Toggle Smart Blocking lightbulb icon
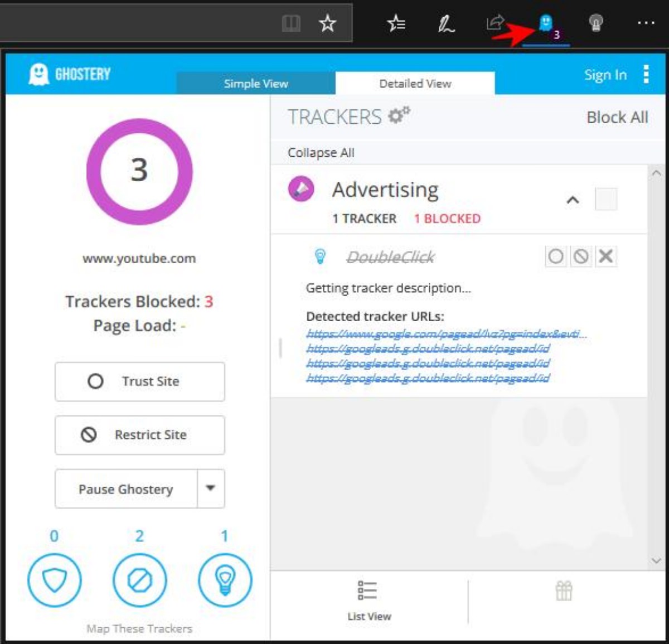This screenshot has height=644, width=669. tap(225, 580)
